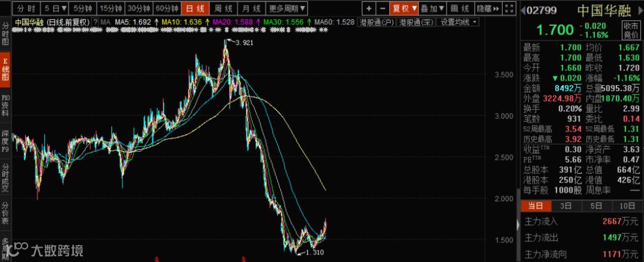Zoom in chart with plus icon
The height and width of the screenshot is (262, 644).
coord(369,8)
